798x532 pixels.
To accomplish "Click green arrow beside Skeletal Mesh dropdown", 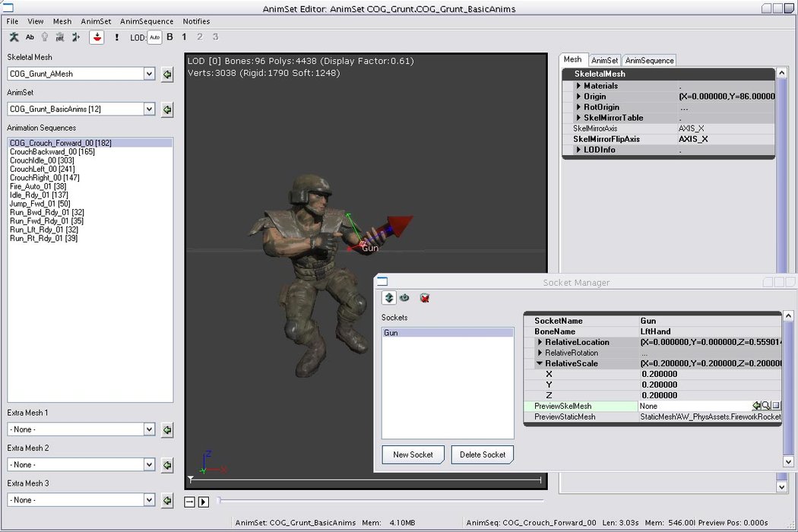I will click(167, 74).
